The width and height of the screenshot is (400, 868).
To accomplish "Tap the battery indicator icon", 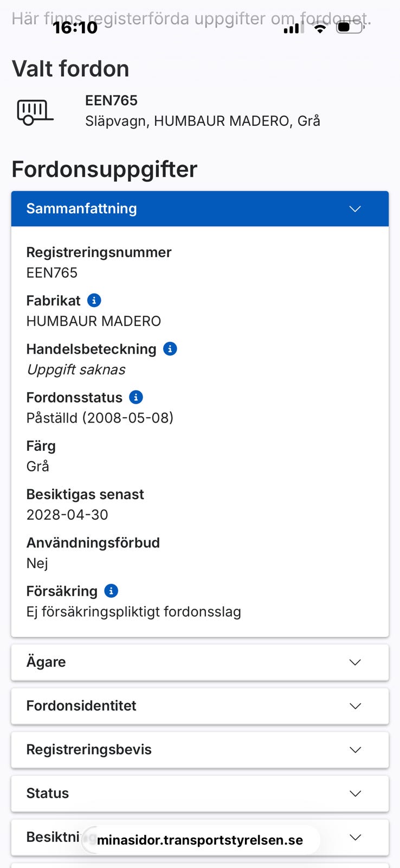I will click(x=350, y=27).
